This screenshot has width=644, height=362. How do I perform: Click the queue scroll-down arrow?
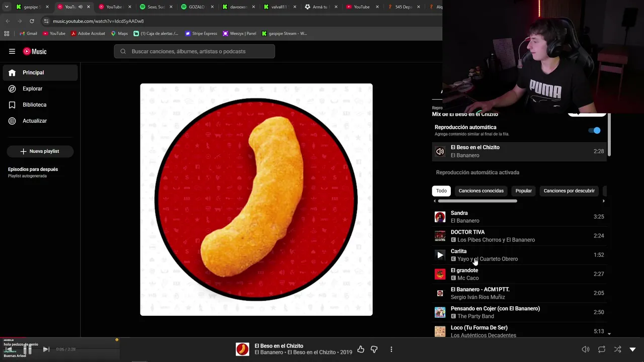609,334
